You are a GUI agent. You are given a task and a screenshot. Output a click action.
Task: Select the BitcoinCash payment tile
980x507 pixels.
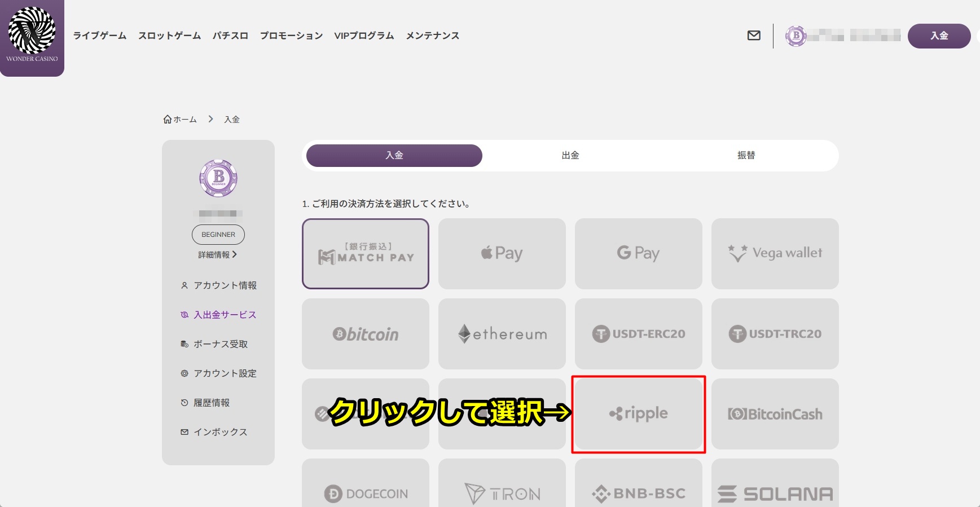point(775,414)
